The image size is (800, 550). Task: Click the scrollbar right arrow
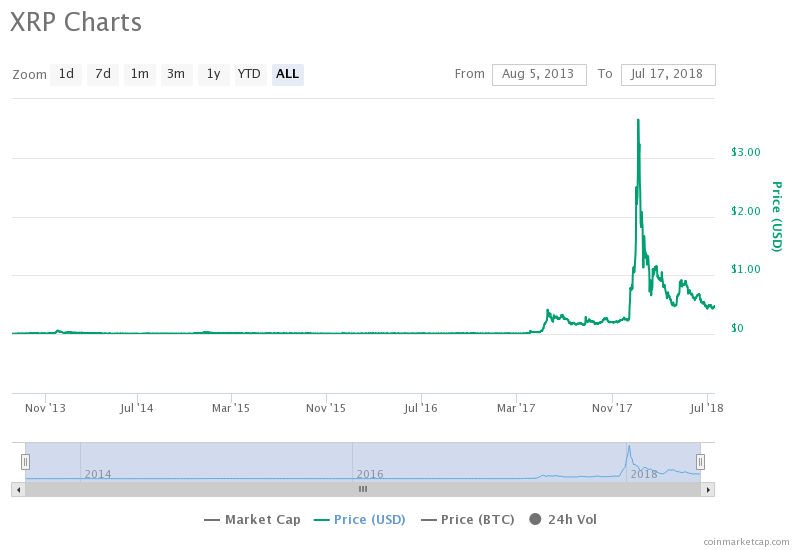tap(708, 490)
